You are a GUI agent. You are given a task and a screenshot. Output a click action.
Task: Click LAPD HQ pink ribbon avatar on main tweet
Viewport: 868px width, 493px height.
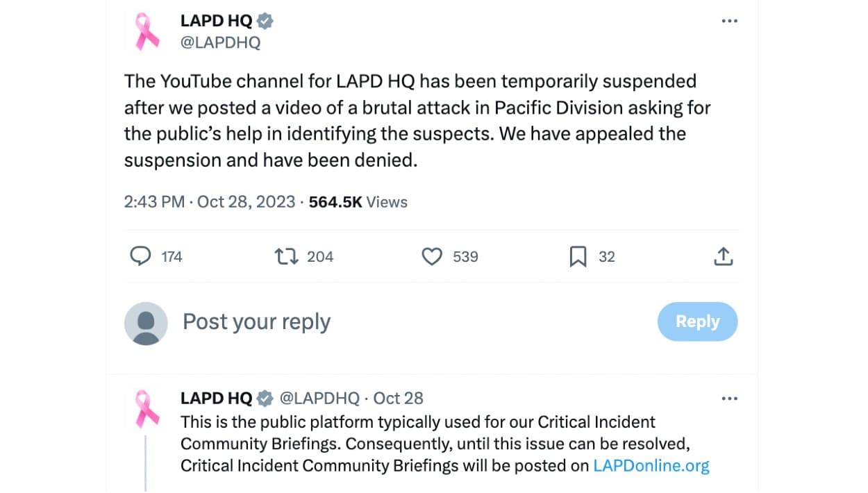(147, 31)
